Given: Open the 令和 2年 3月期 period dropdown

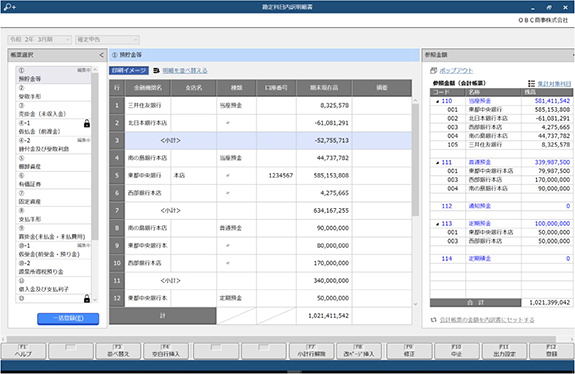Looking at the screenshot, I should point(40,40).
